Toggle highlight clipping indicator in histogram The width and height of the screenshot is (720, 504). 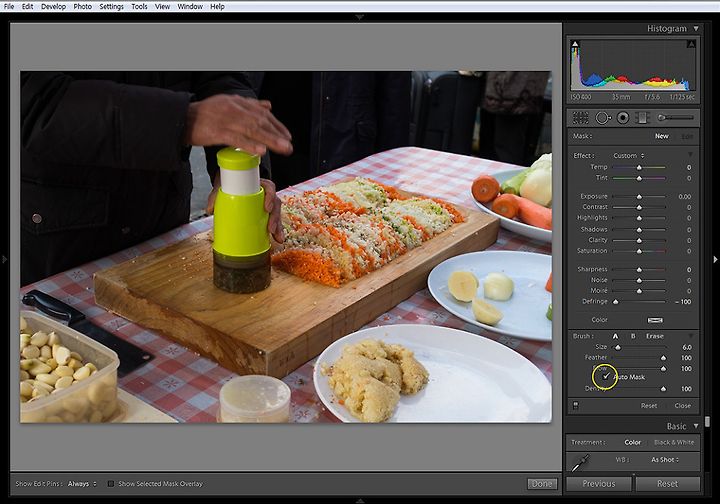tap(691, 44)
